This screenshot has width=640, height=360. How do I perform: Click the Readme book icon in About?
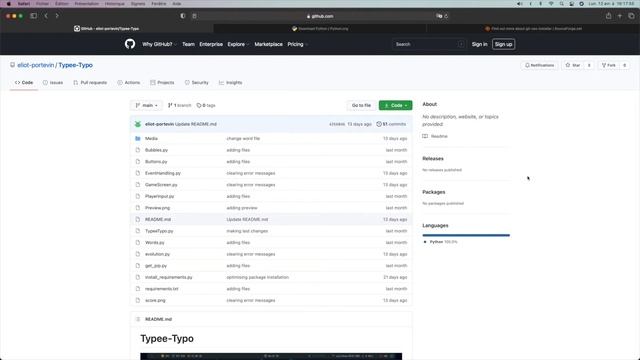click(x=425, y=136)
